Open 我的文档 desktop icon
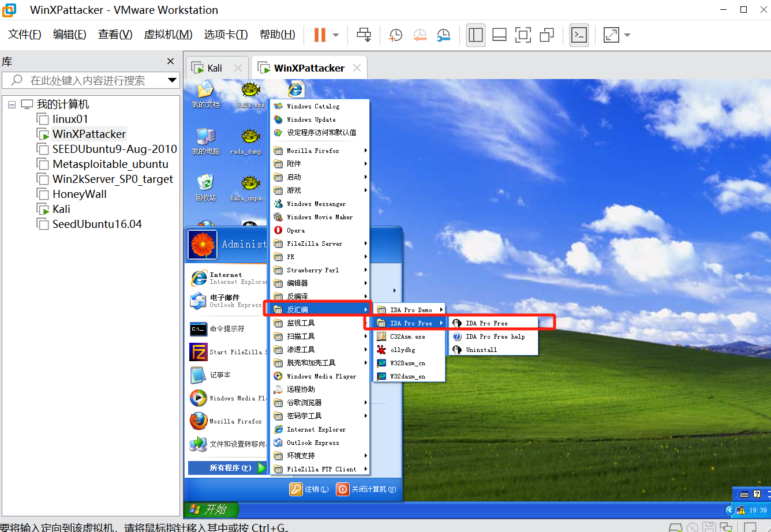Image resolution: width=771 pixels, height=532 pixels. (x=205, y=95)
